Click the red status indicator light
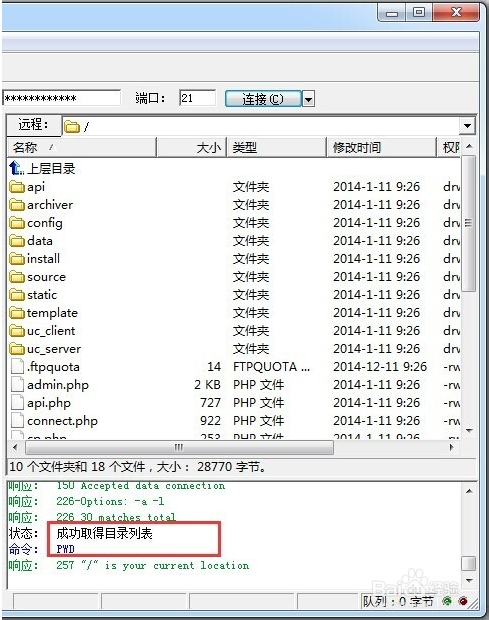This screenshot has width=489, height=620. (463, 601)
